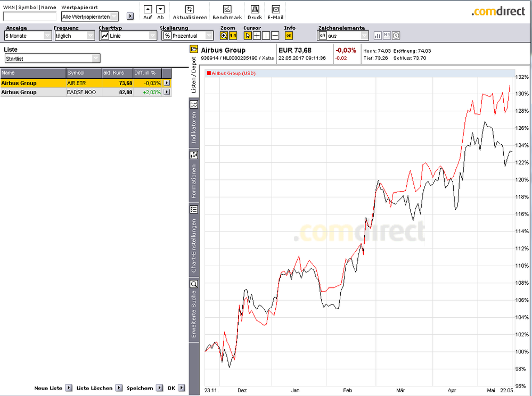Select the arrow pointer cursor tool

(248, 36)
